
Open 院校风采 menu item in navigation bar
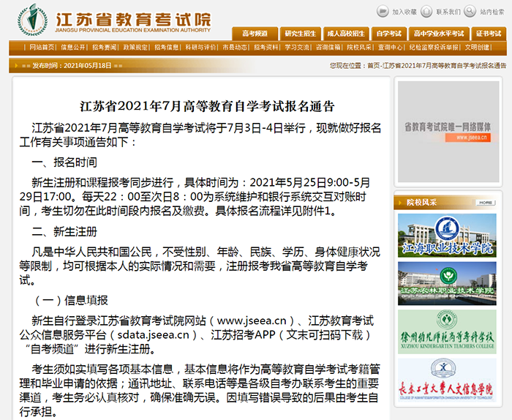[359, 48]
